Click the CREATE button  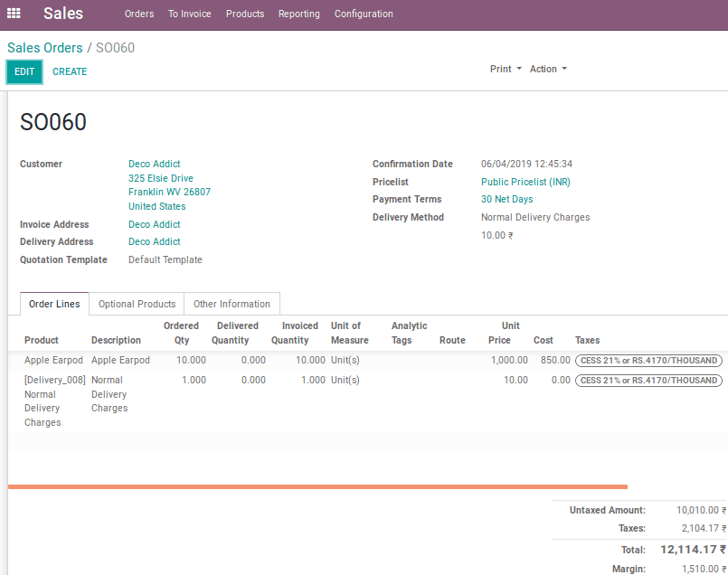point(70,71)
